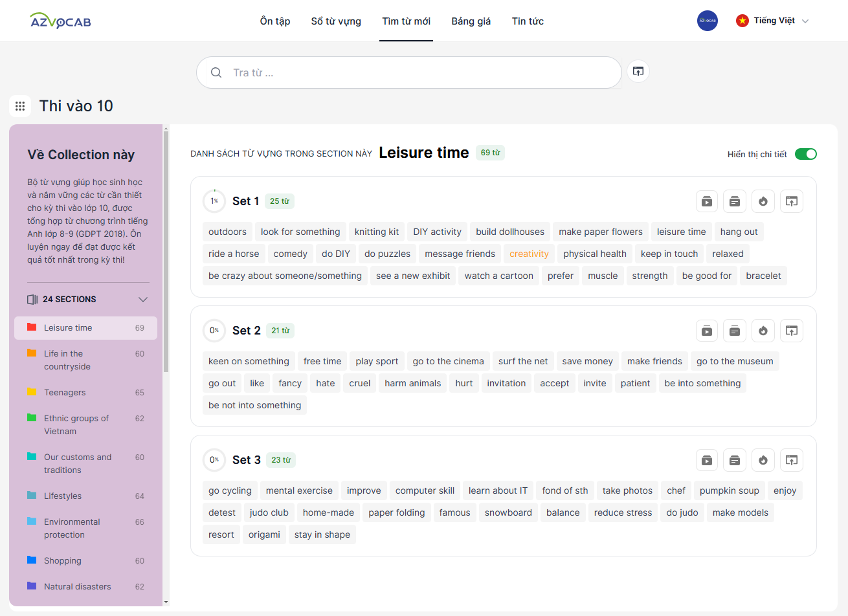Click the word go to the museum

[735, 361]
